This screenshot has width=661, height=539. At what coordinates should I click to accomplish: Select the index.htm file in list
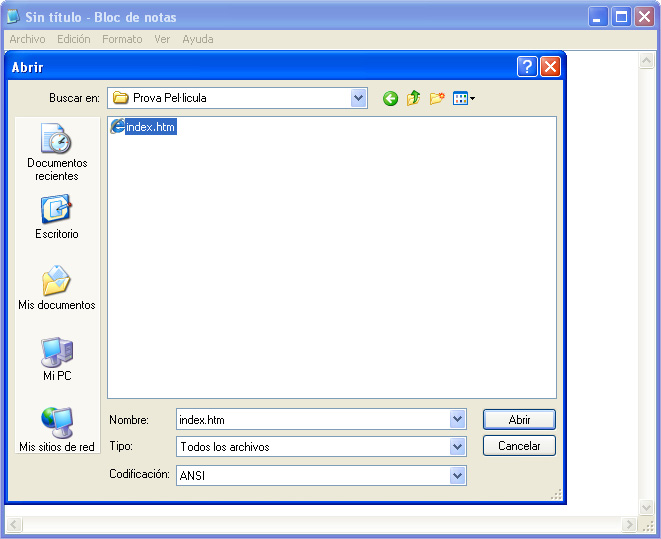coord(150,127)
